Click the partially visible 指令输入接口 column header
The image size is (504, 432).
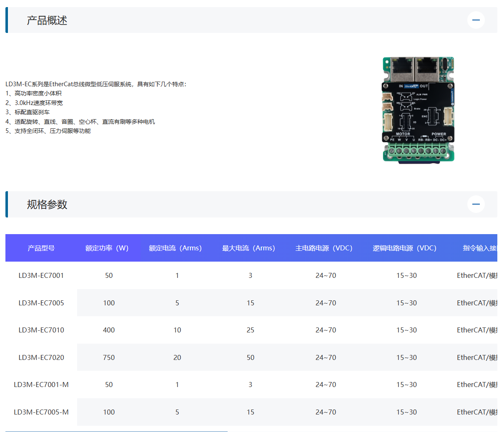(x=479, y=248)
